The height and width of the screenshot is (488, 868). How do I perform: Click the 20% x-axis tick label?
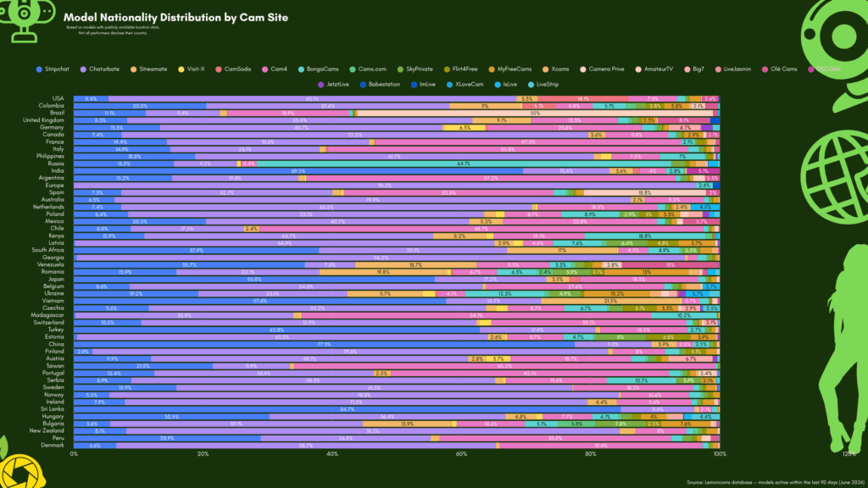(203, 454)
